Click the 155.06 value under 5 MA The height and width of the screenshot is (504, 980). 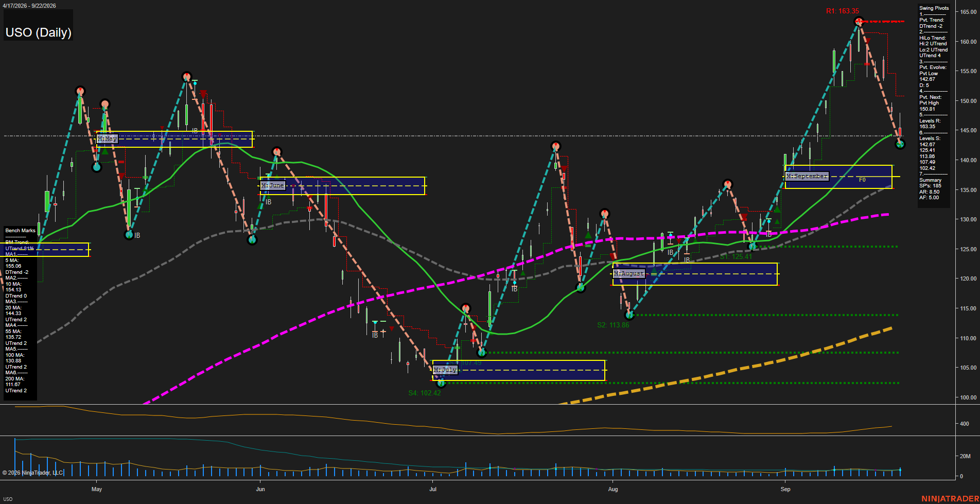point(13,266)
